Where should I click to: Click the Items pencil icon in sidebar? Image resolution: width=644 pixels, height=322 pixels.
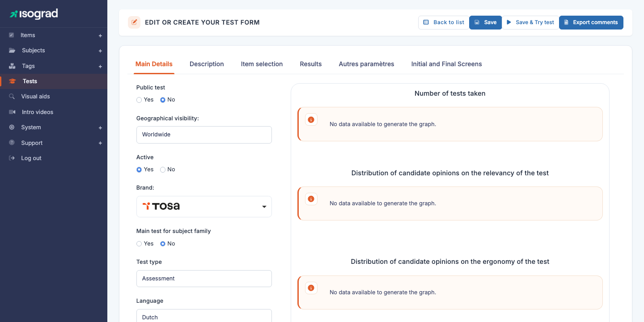pos(12,35)
